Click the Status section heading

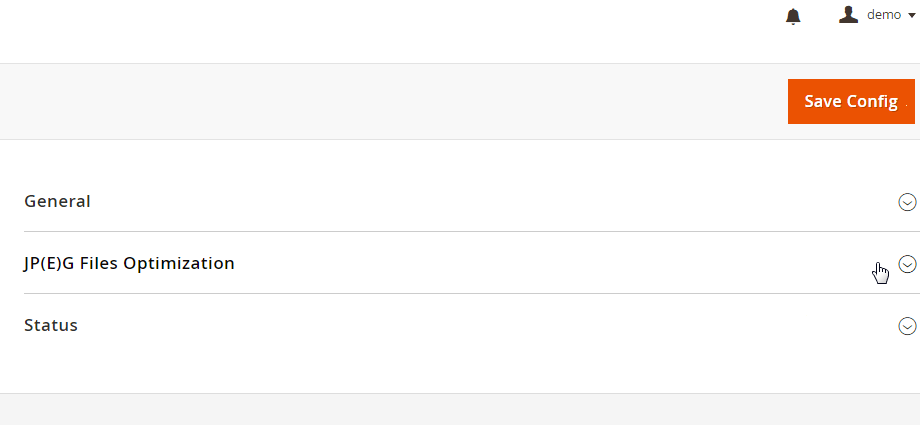(51, 325)
